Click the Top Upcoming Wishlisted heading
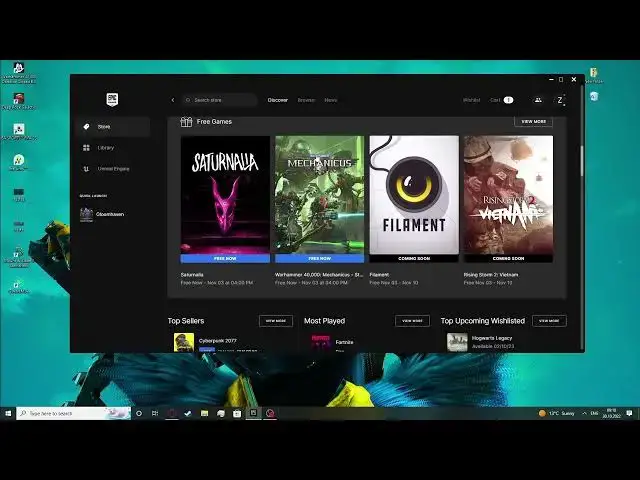640x480 pixels. [483, 321]
